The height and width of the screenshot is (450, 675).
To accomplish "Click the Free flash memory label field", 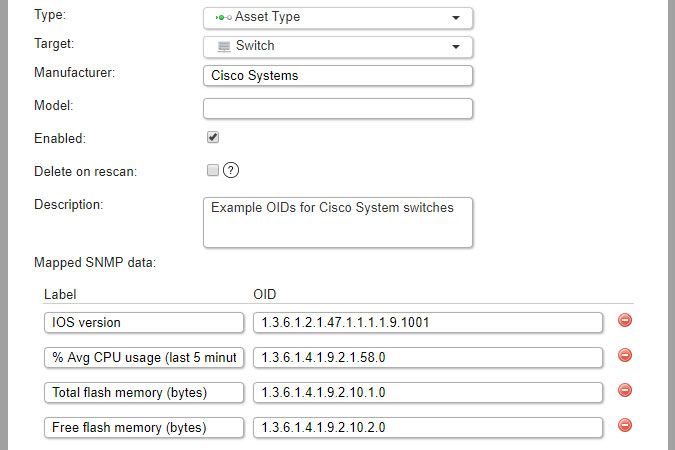I will [x=144, y=427].
